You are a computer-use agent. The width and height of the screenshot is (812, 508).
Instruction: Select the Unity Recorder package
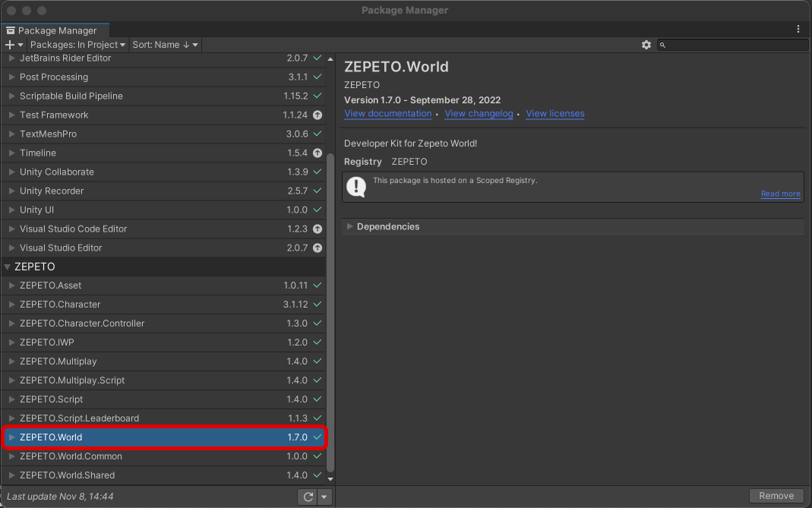click(163, 191)
